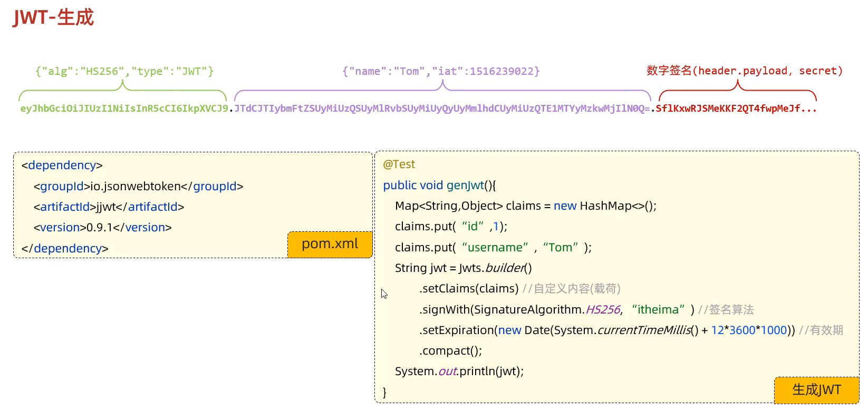Click the claims HashMap declaration line
This screenshot has width=868, height=411.
[x=525, y=205]
